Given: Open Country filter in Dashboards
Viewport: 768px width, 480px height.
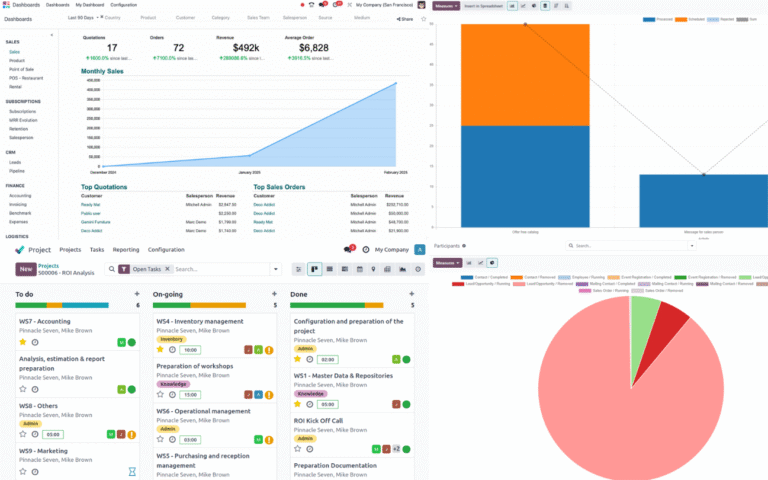Looking at the screenshot, I should (113, 18).
